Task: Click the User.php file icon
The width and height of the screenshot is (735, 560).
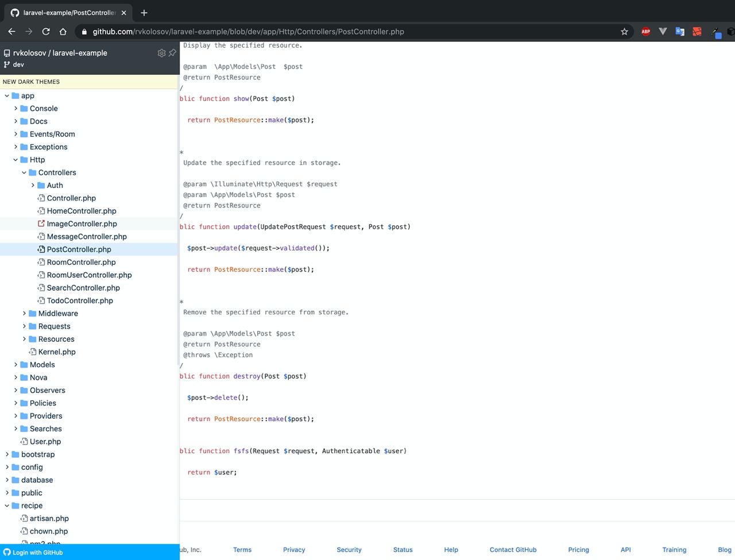Action: coord(24,441)
